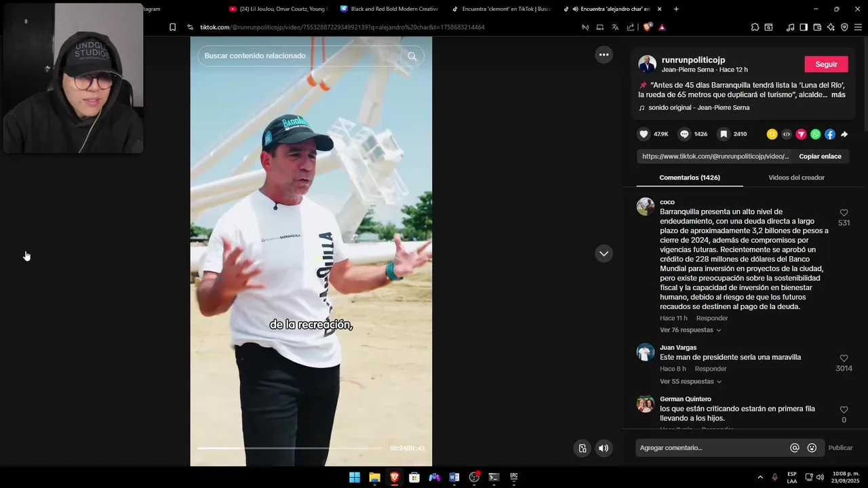
Task: Open the Leo AI sparkle icon
Action: 831,27
